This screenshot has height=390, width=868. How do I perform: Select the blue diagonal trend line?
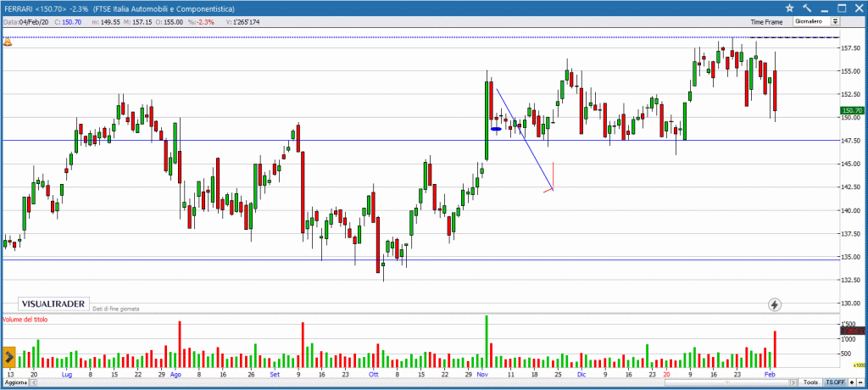tap(525, 139)
